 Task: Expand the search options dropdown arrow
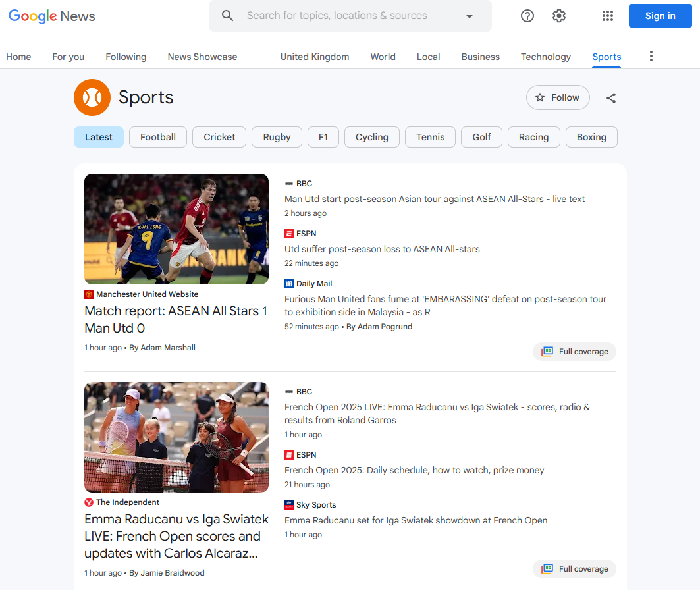[x=470, y=16]
